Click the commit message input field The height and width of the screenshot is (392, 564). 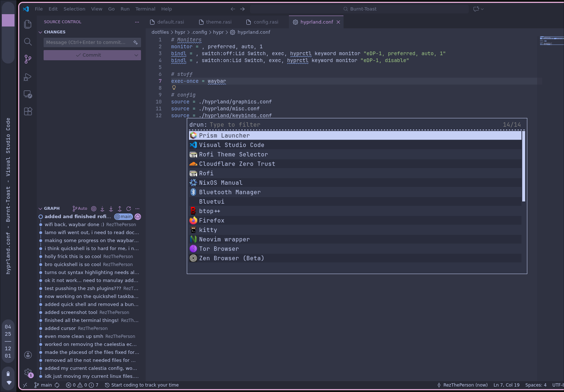click(86, 42)
